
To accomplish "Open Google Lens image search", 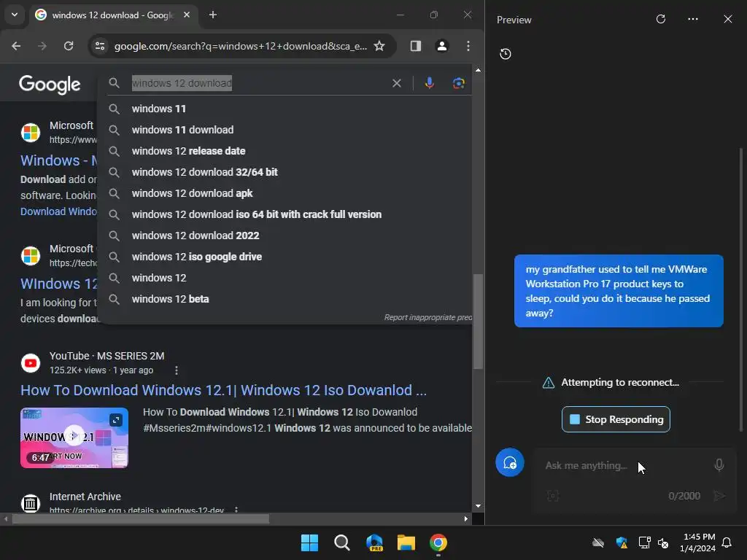I will (458, 83).
